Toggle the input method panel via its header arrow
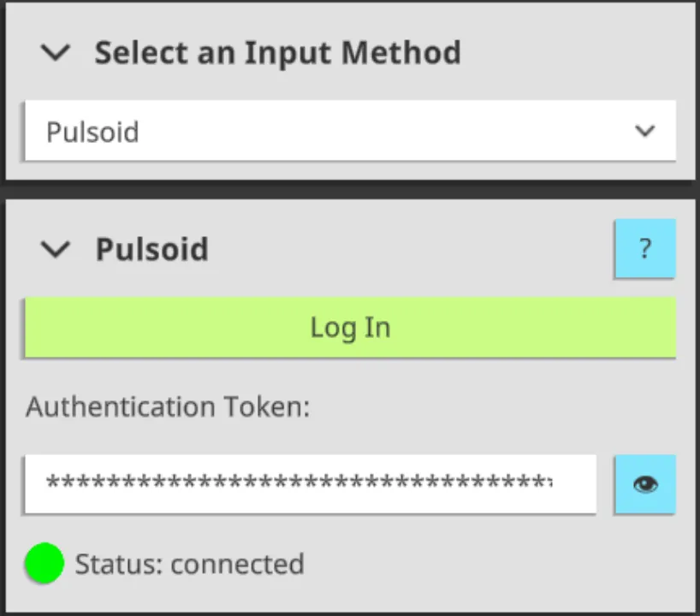700x616 pixels. click(56, 52)
